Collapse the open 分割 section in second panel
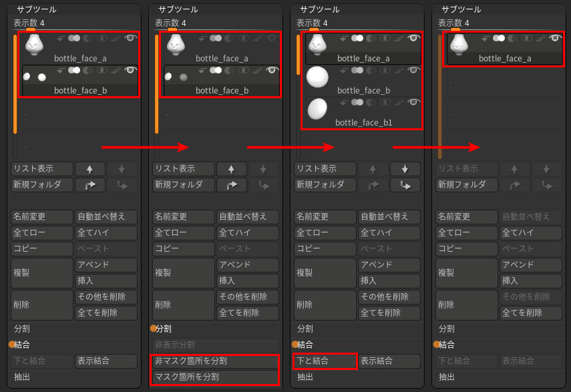571x392 pixels. point(164,329)
